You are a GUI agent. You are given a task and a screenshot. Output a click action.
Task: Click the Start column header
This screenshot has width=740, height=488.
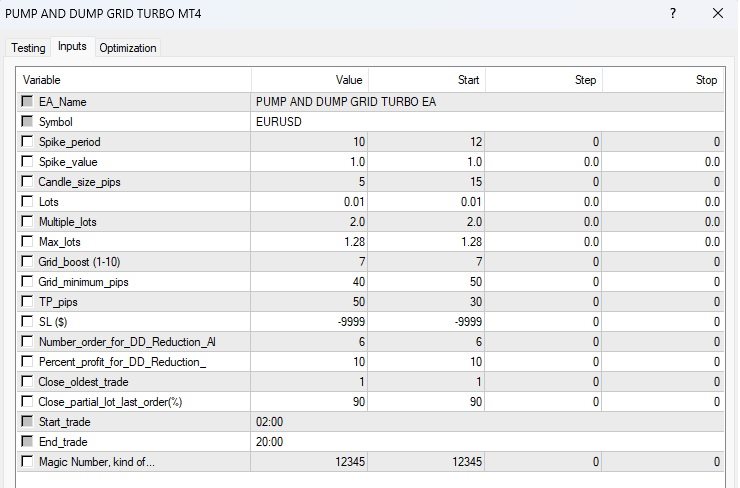coord(427,80)
